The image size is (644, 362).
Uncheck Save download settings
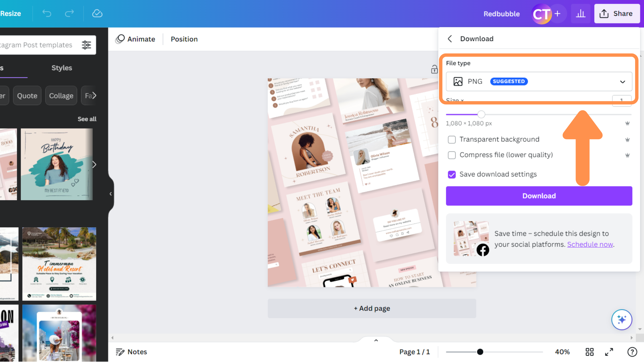tap(452, 174)
